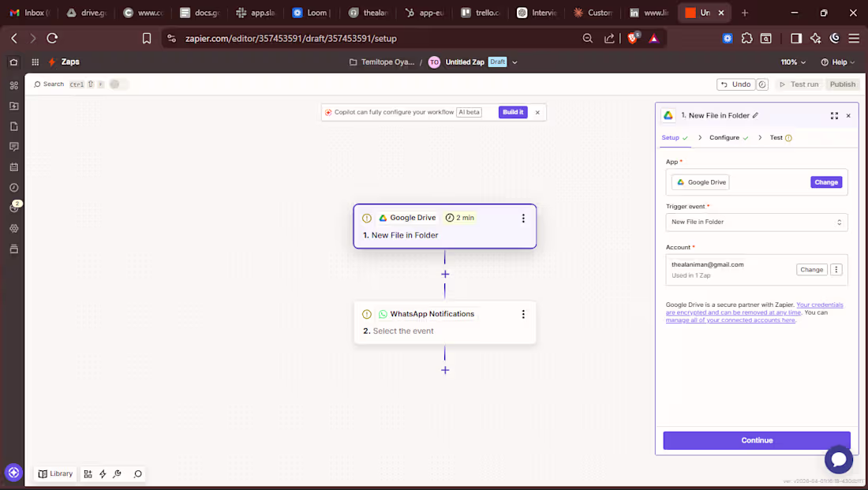Switch to the Loom browser tab
868x490 pixels.
pyautogui.click(x=312, y=13)
